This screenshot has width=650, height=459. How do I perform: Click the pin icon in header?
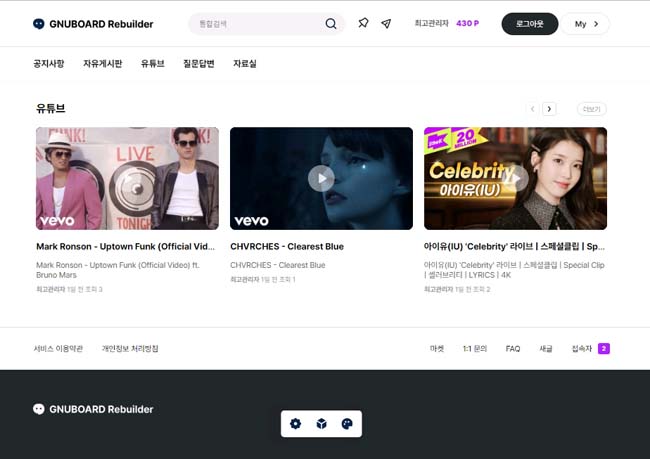pos(363,23)
